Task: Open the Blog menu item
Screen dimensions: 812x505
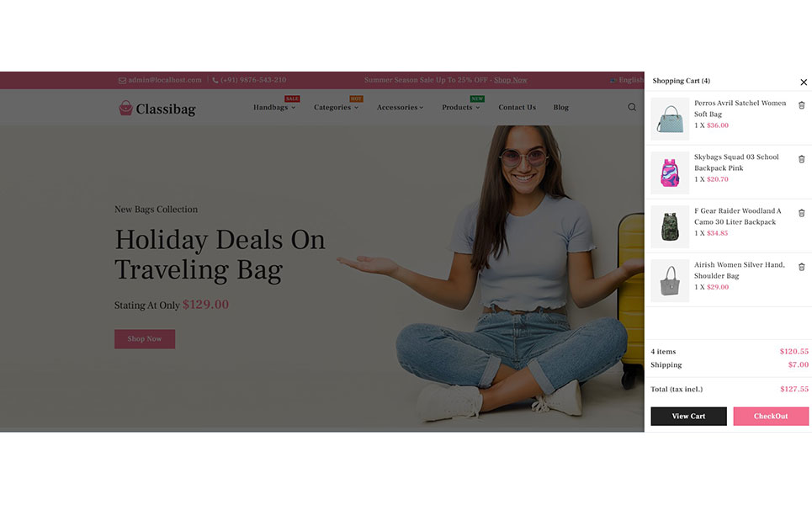Action: pyautogui.click(x=561, y=107)
